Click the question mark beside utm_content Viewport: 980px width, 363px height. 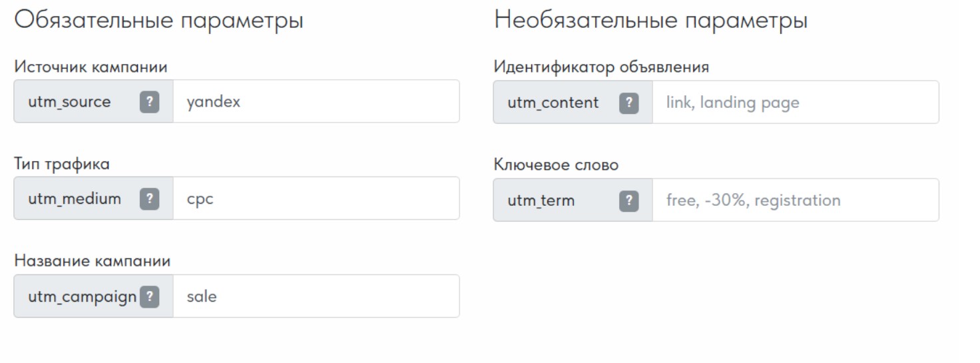click(629, 103)
